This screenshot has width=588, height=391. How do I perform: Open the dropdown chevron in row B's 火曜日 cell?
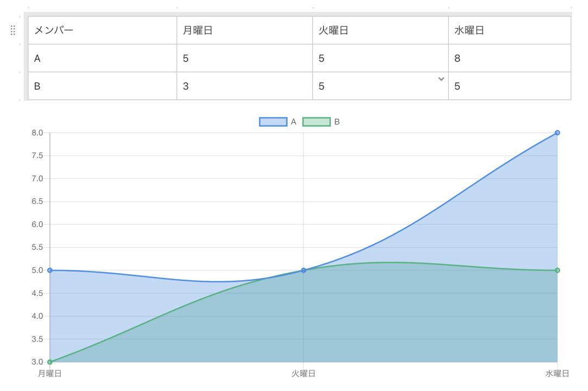441,79
